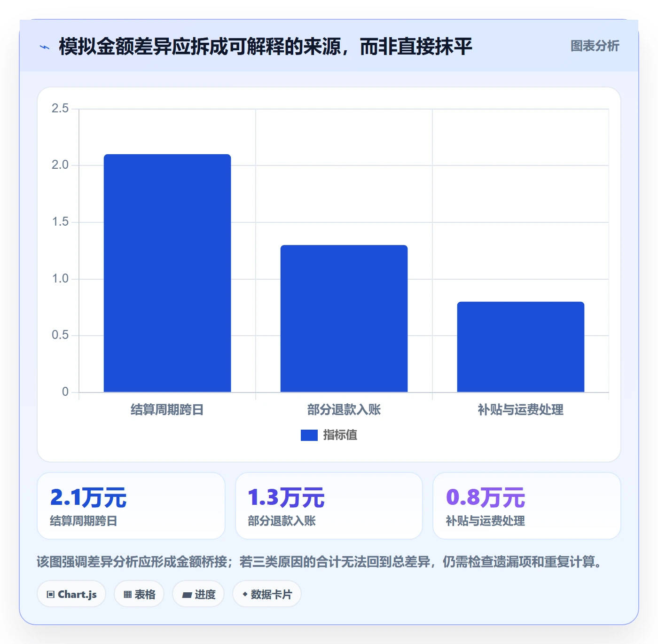
Task: Click the 结算周期跨日 bar in chart
Action: click(x=167, y=273)
